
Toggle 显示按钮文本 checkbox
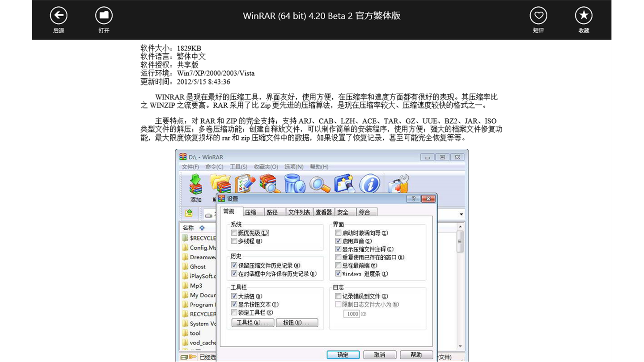click(x=234, y=304)
